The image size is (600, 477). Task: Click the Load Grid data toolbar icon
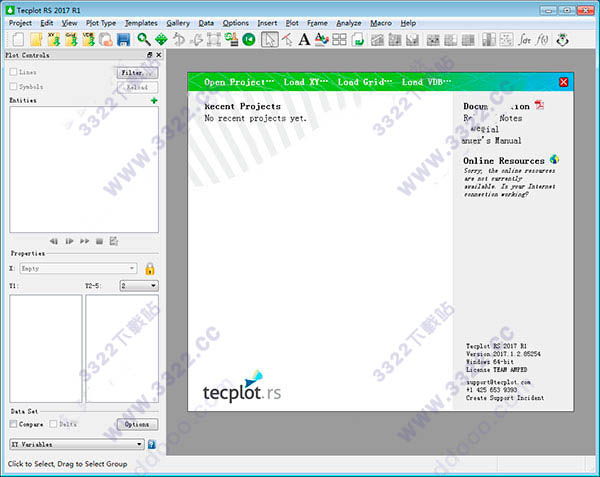(x=71, y=39)
